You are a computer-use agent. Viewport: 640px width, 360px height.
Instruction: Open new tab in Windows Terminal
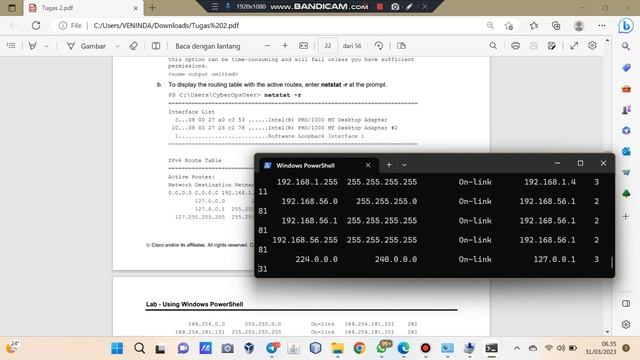[x=389, y=165]
